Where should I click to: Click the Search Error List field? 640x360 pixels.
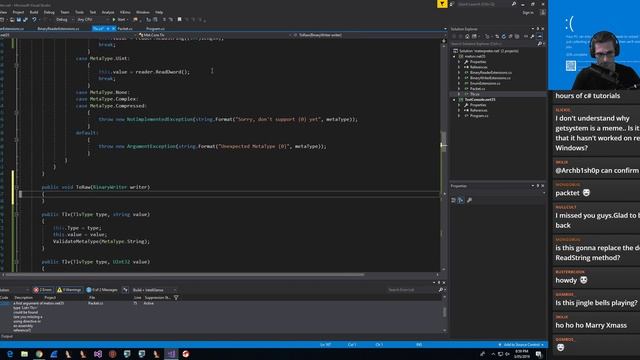[x=412, y=290]
